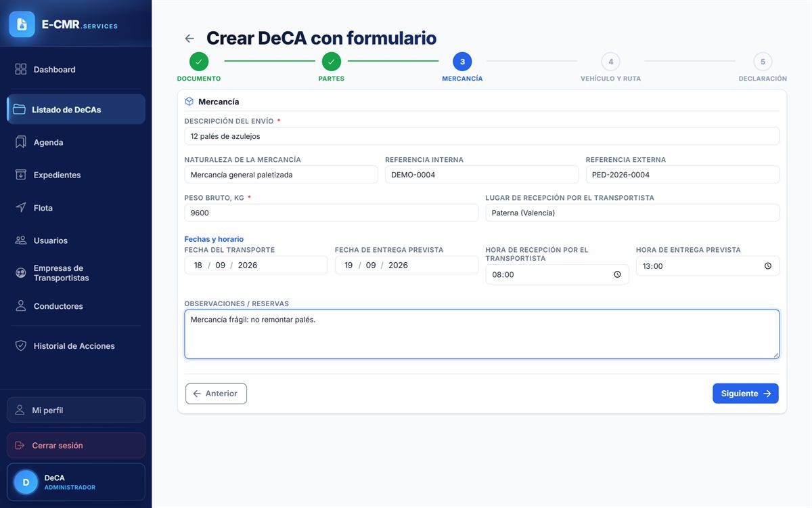The image size is (812, 508).
Task: Click the Conductores person icon
Action: tap(21, 306)
